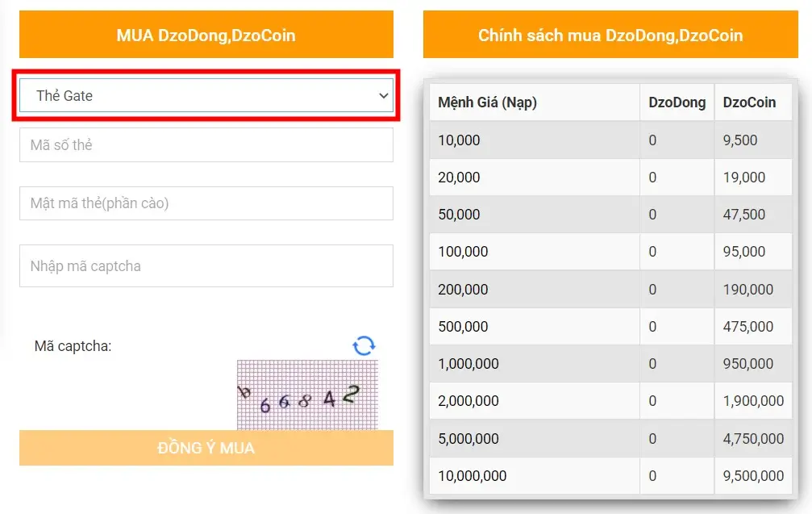
Task: Click the Mã captcha label
Action: point(73,346)
